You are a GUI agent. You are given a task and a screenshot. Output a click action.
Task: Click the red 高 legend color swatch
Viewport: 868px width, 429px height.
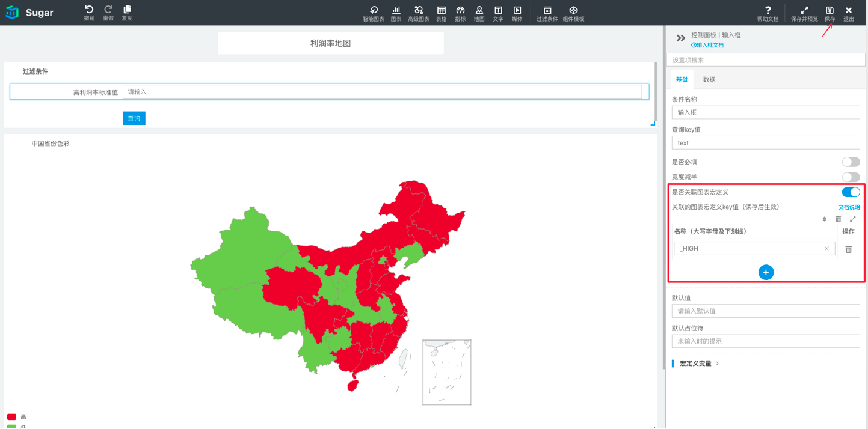coord(11,417)
